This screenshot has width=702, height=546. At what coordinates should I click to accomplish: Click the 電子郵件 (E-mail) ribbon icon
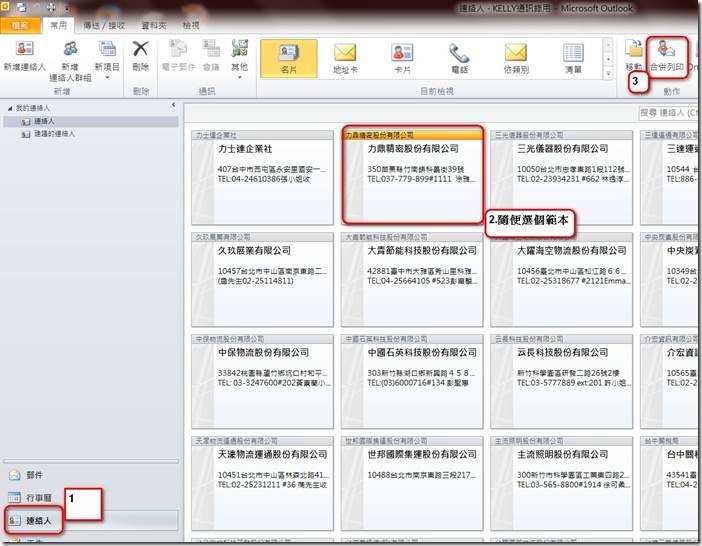pos(178,49)
